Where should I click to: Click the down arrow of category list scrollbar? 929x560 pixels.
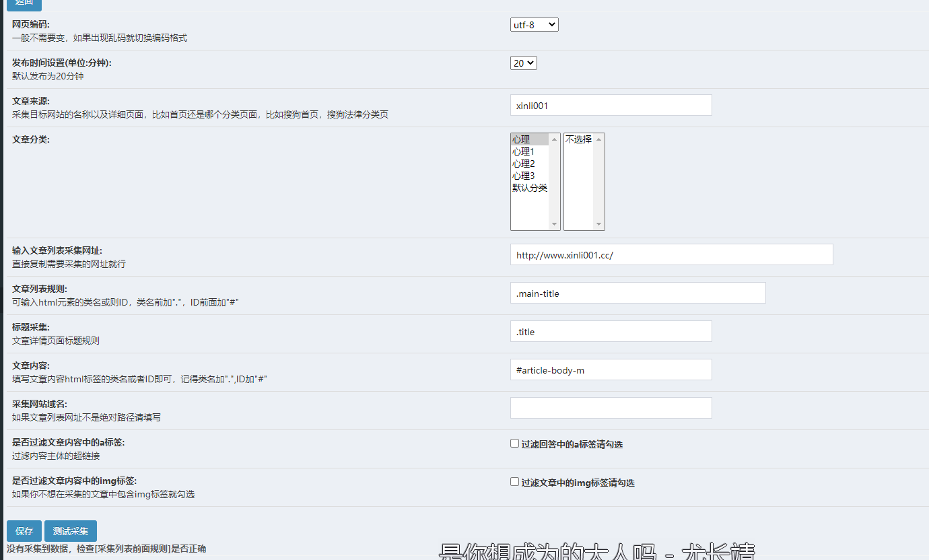click(x=555, y=224)
